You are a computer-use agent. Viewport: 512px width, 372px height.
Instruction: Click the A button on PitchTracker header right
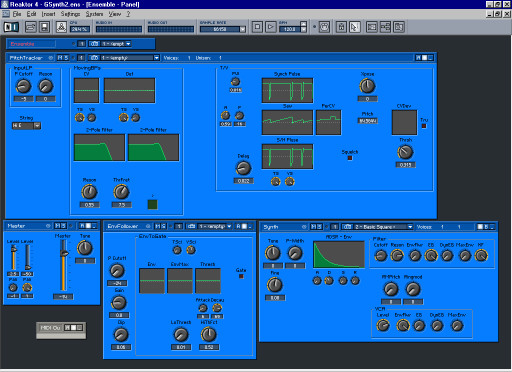(x=418, y=58)
